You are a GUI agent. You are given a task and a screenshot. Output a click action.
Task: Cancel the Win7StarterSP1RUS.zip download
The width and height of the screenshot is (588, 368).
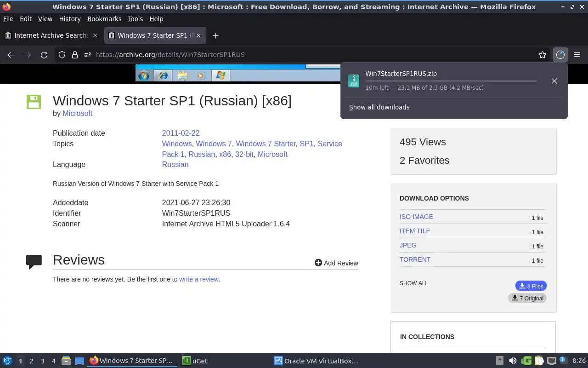[x=554, y=81]
